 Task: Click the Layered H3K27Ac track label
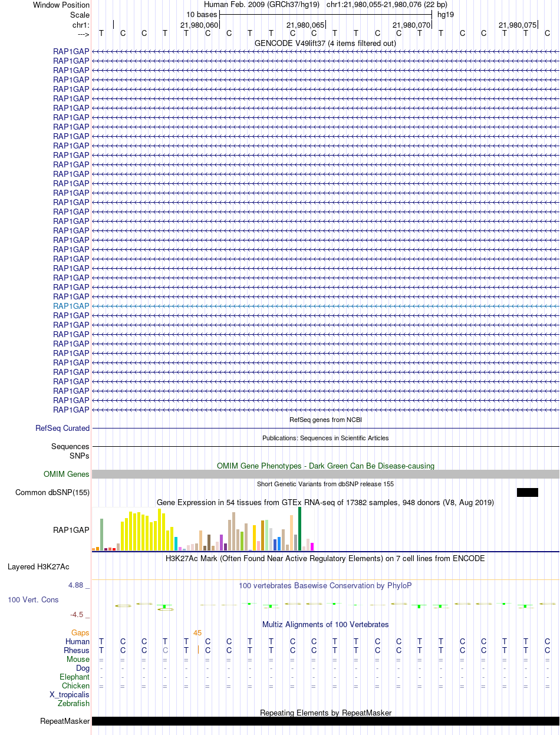pyautogui.click(x=38, y=567)
